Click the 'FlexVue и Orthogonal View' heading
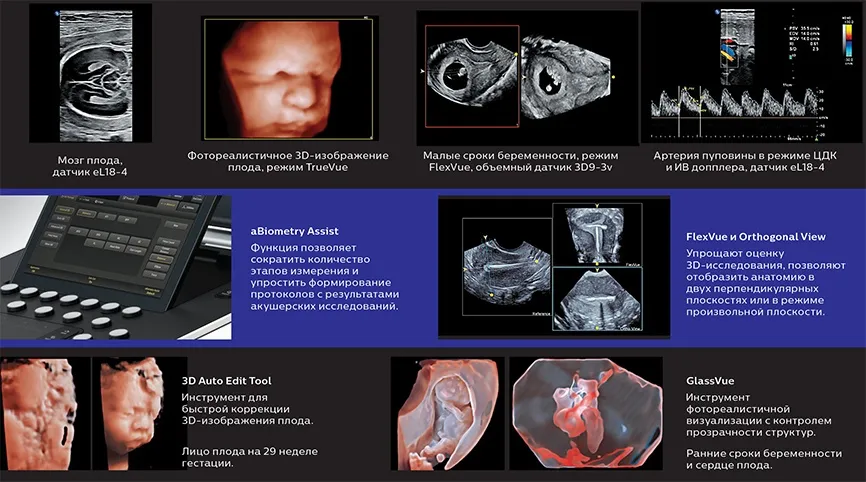This screenshot has width=866, height=482. [x=756, y=237]
